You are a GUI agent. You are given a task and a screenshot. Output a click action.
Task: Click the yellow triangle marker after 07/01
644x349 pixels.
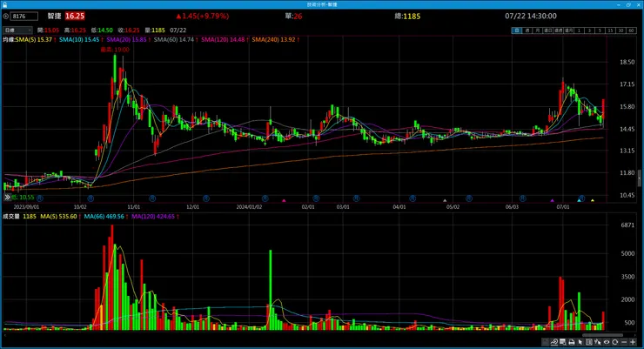pos(593,200)
